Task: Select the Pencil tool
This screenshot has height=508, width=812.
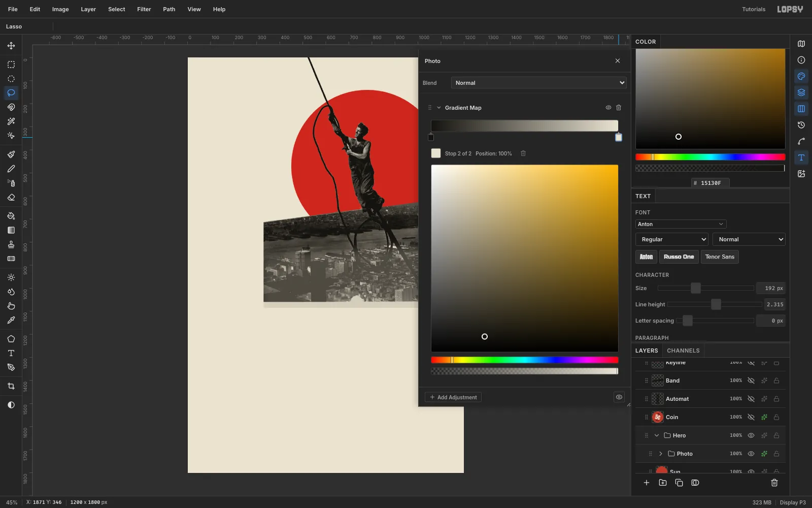Action: [x=11, y=169]
